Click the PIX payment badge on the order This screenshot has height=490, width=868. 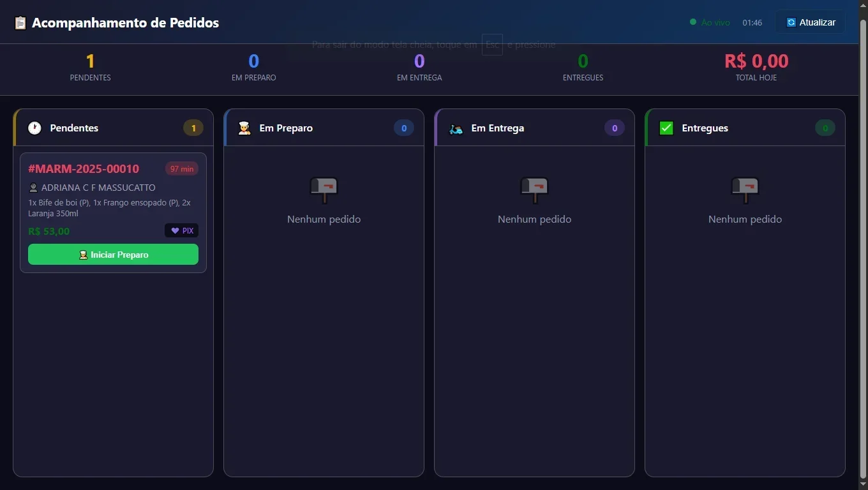click(181, 230)
